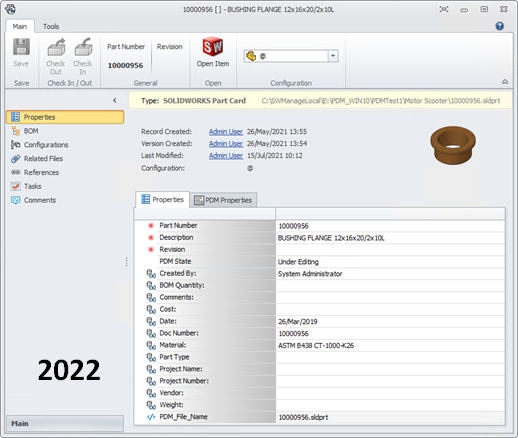Click the Save floppy disk icon
This screenshot has height=438, width=518.
coord(21,47)
